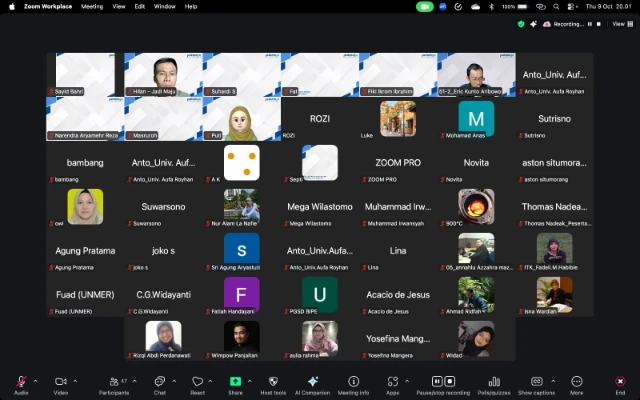Image resolution: width=640 pixels, height=400 pixels.
Task: Click the red End meeting button
Action: 620,383
